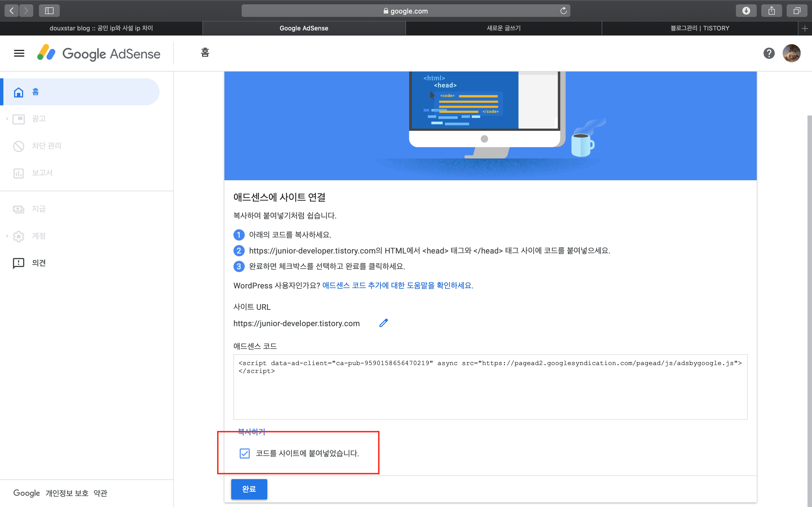Image resolution: width=812 pixels, height=507 pixels.
Task: Reload the page with refresh icon
Action: 563,11
